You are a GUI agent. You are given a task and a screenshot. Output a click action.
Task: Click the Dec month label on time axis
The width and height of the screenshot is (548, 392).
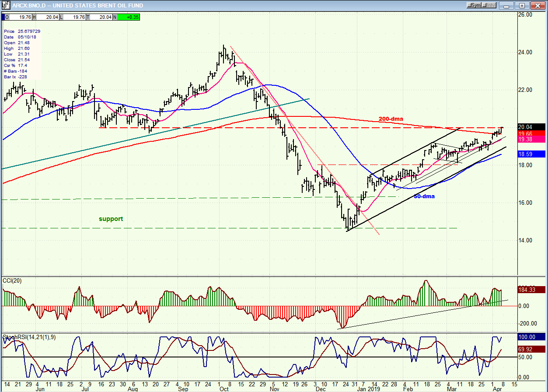point(321,388)
